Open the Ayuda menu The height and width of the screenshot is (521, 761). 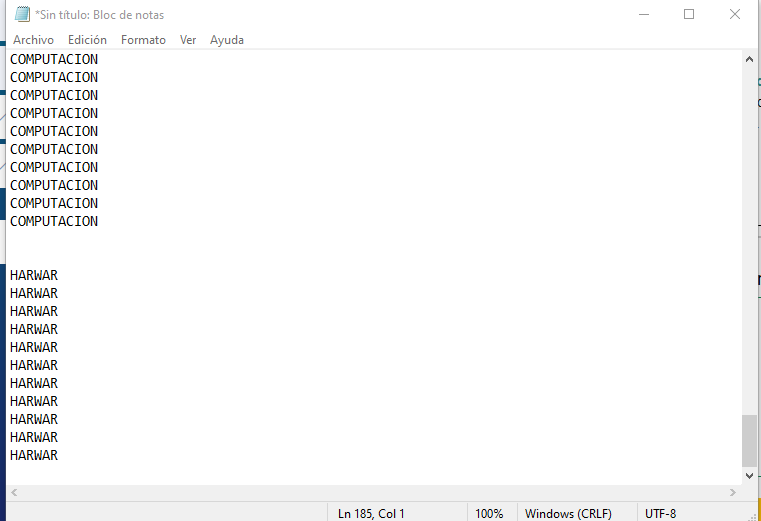[227, 40]
